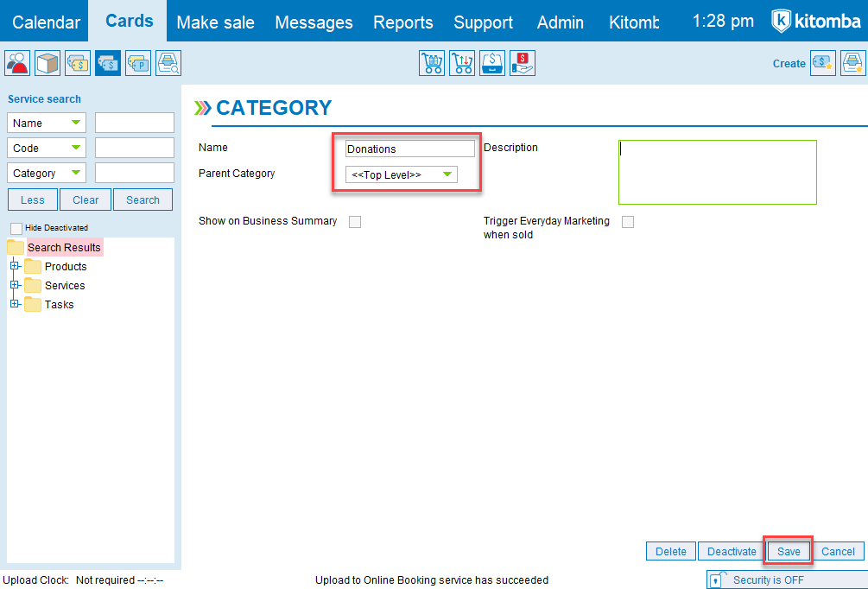
Task: Open the Support tab
Action: click(x=484, y=22)
